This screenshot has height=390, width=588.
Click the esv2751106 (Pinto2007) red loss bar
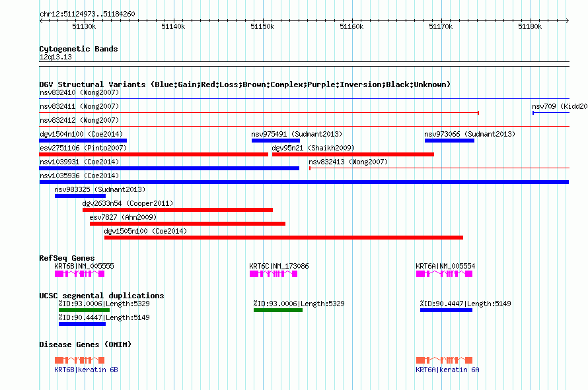tap(154, 154)
